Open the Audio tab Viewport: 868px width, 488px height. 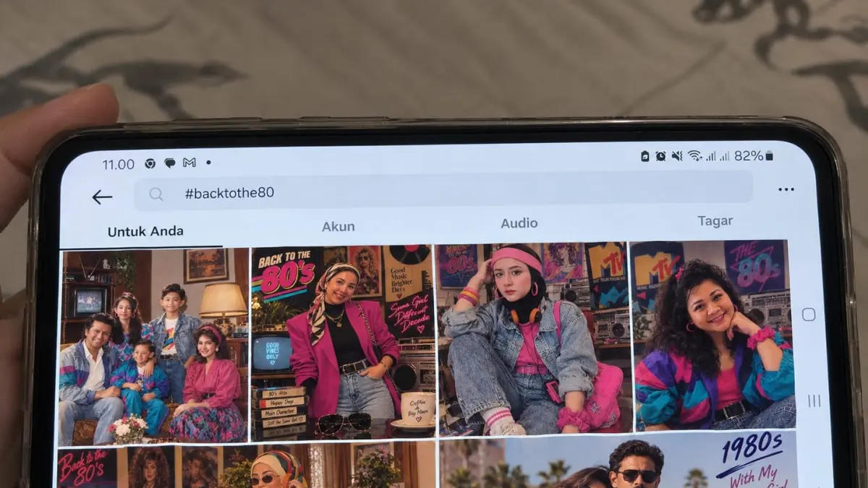pyautogui.click(x=519, y=223)
